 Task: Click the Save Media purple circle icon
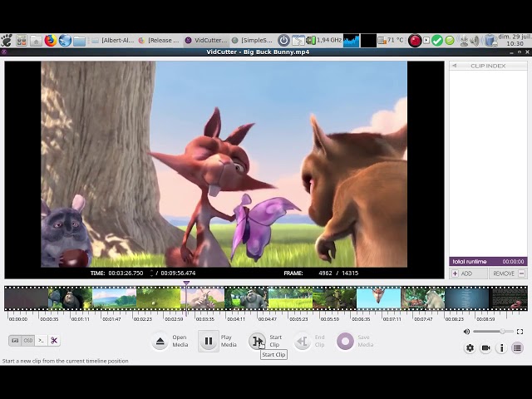click(345, 341)
